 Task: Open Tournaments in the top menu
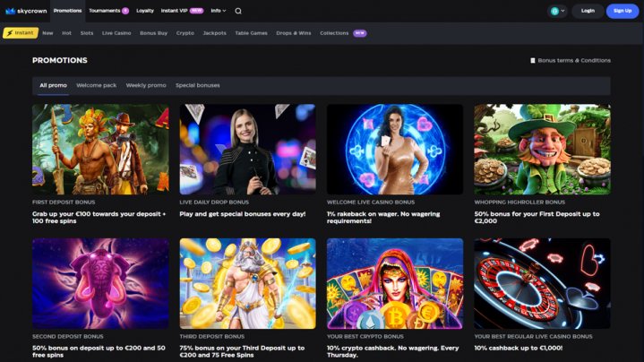pyautogui.click(x=108, y=11)
